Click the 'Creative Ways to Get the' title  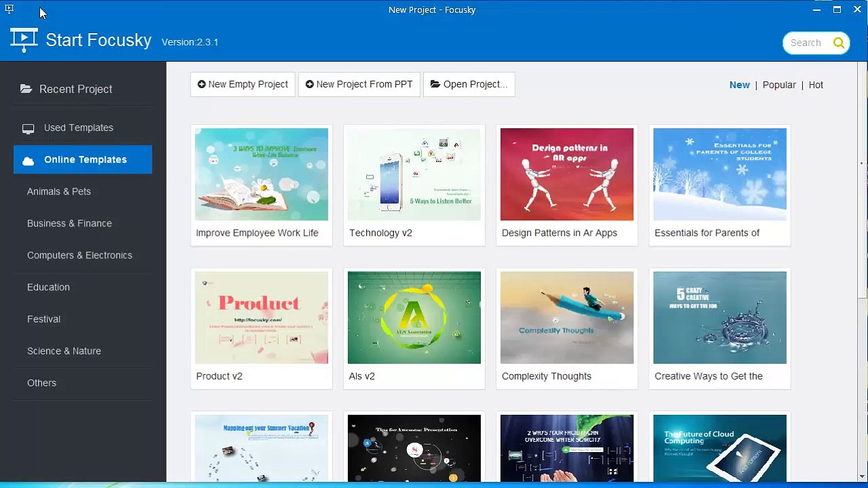click(x=709, y=375)
